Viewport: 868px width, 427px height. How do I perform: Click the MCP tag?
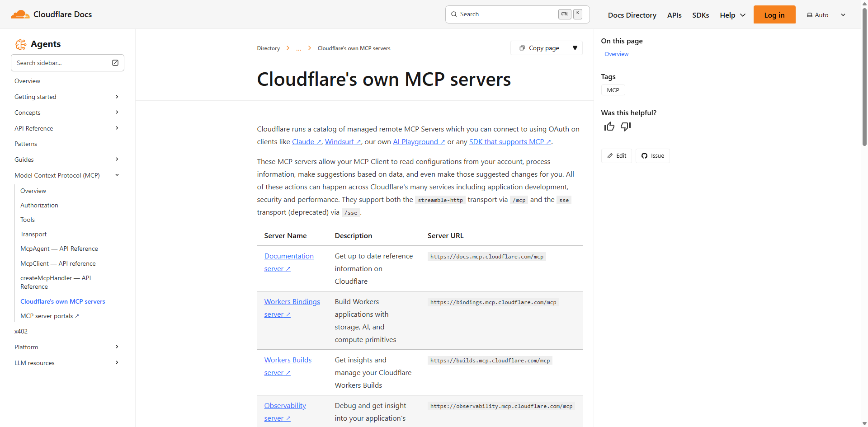click(613, 90)
